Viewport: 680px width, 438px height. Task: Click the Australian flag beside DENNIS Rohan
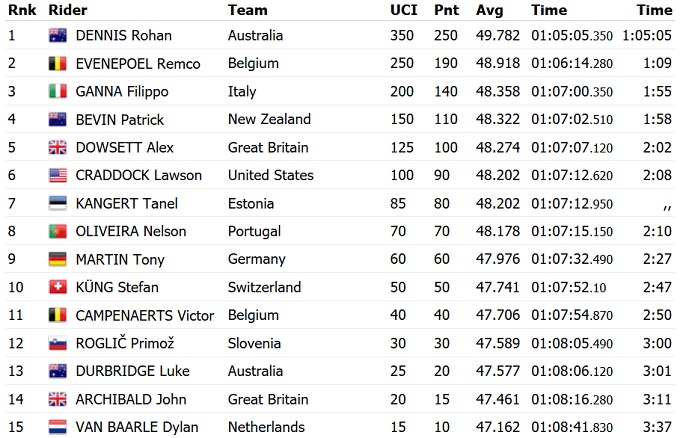coord(58,35)
